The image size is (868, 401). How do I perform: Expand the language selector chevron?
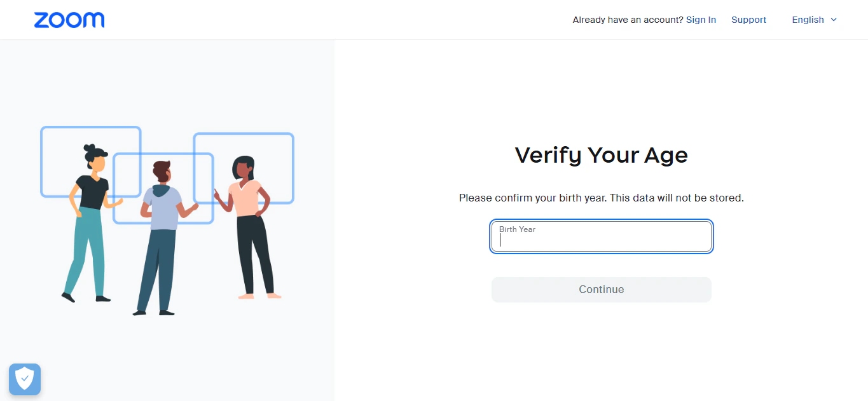pos(834,20)
